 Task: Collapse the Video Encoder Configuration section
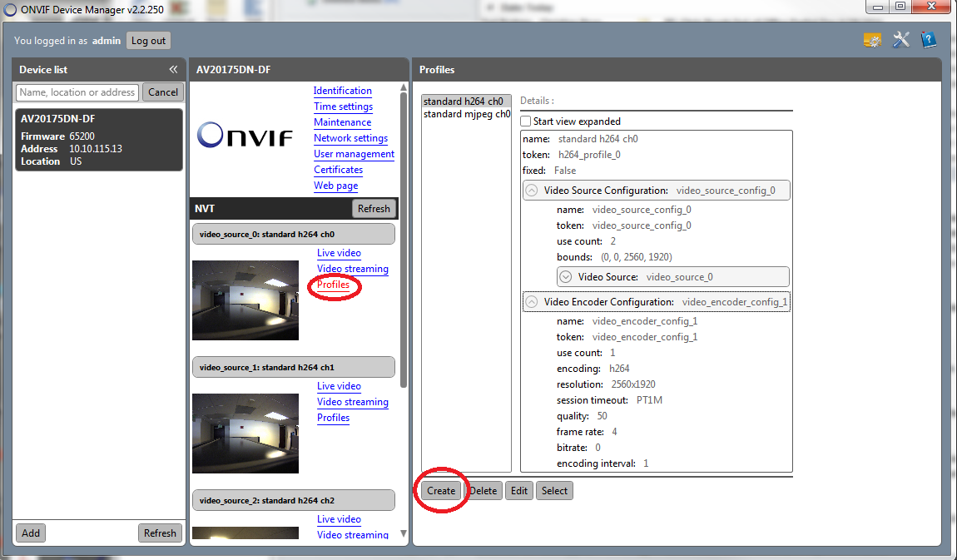(532, 302)
